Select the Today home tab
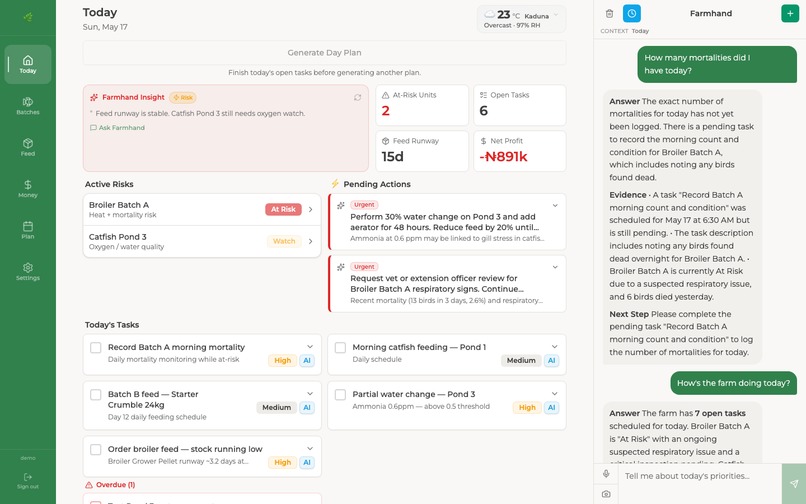The width and height of the screenshot is (806, 504). click(x=28, y=64)
